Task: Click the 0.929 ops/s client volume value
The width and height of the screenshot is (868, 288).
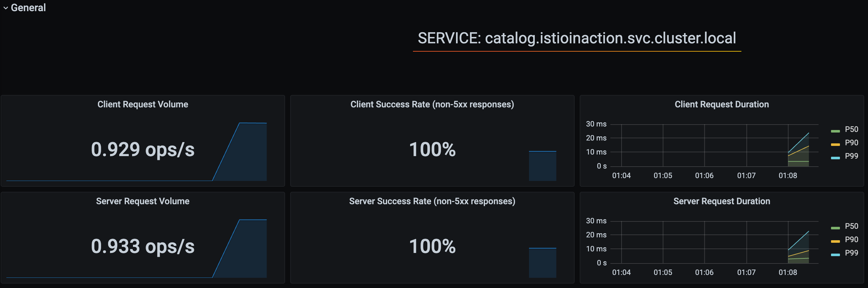Action: pyautogui.click(x=143, y=149)
